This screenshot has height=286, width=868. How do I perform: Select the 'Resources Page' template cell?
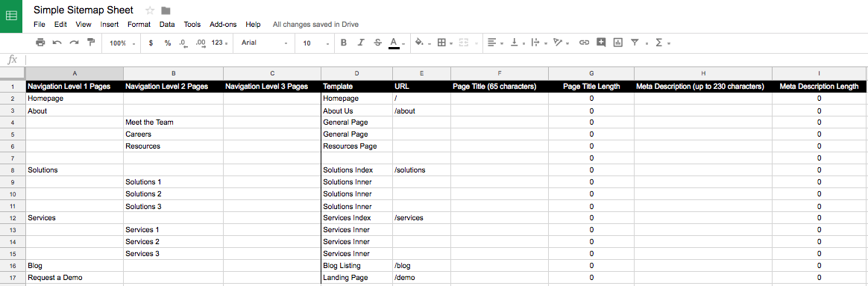356,146
